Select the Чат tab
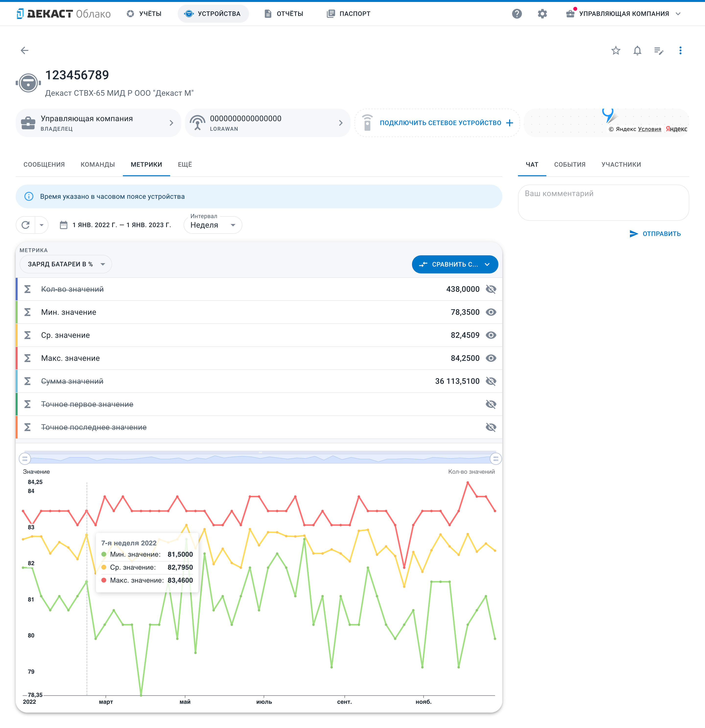The height and width of the screenshot is (728, 705). click(x=532, y=164)
